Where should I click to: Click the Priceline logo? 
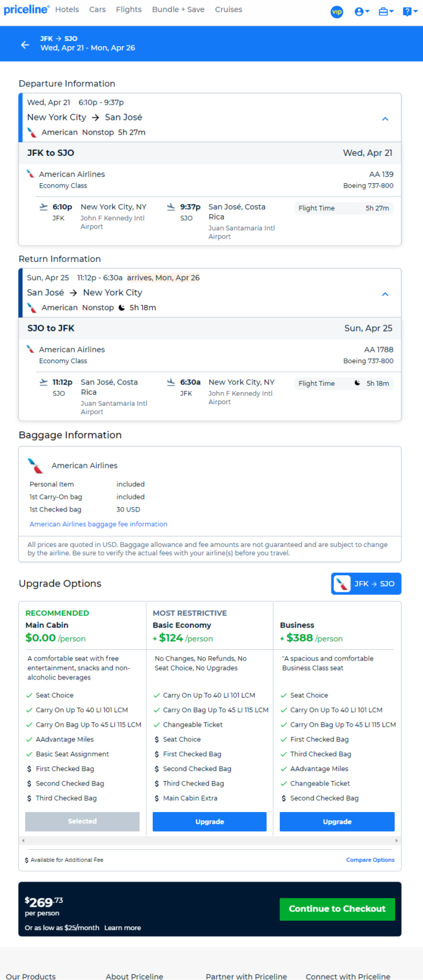[27, 9]
